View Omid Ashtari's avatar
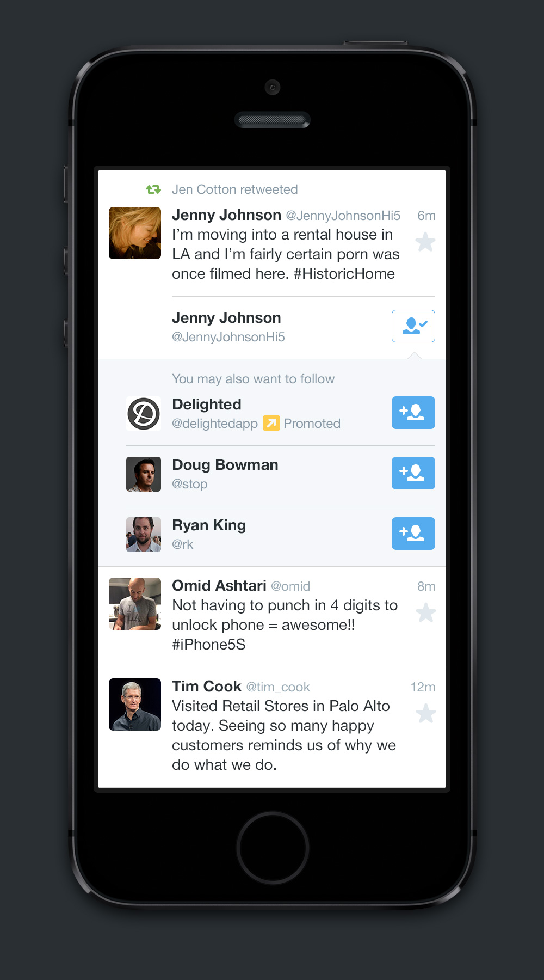 pyautogui.click(x=135, y=604)
